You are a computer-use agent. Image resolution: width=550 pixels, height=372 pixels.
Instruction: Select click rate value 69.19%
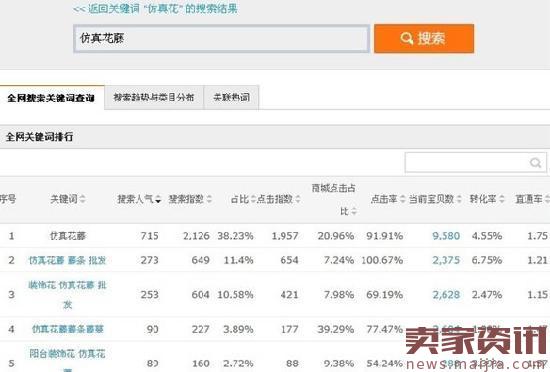tap(384, 295)
